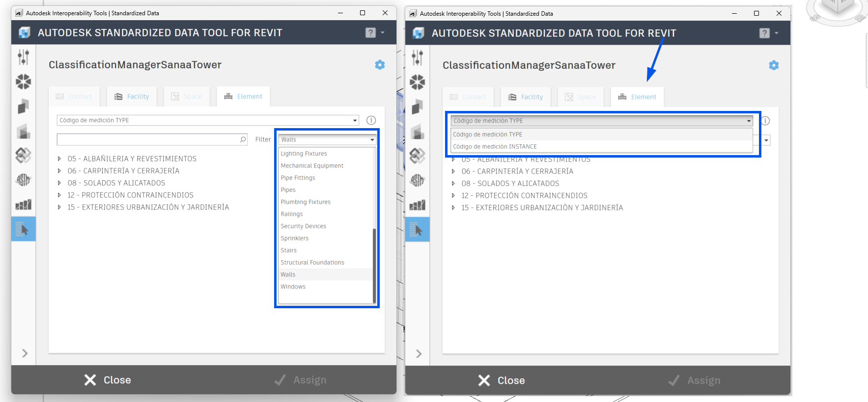Switch to Facility tab in right window
Viewport: 868px width, 402px height.
526,97
